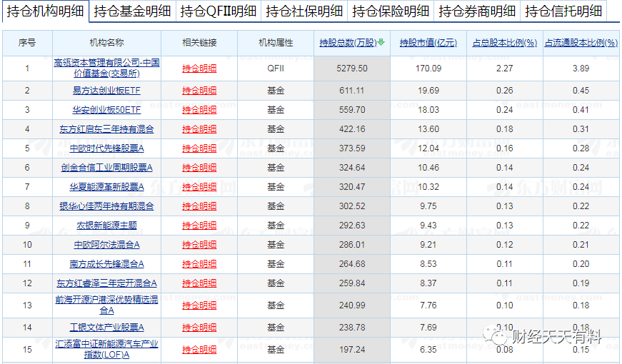Click the QFII institution type cell
Screen dimensions: 622x364
[276, 69]
